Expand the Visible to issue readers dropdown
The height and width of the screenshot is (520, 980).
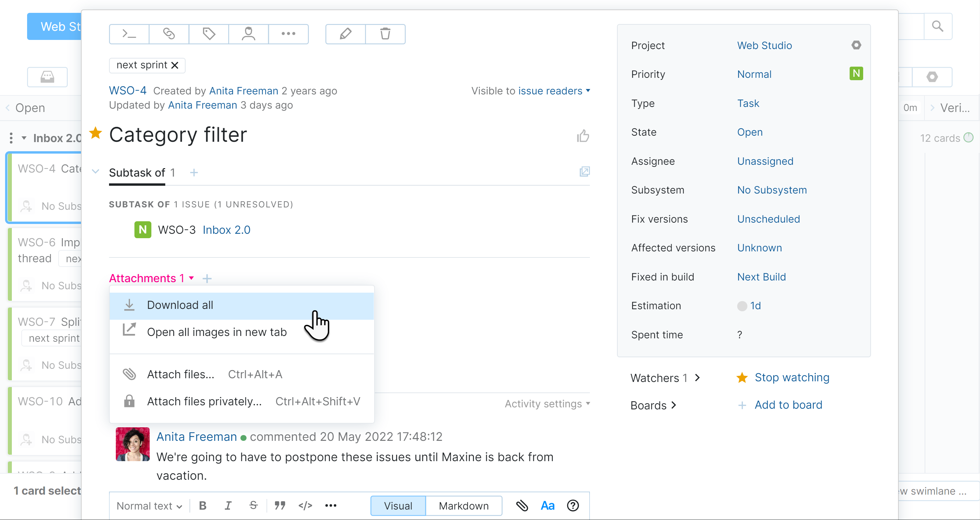click(x=551, y=90)
